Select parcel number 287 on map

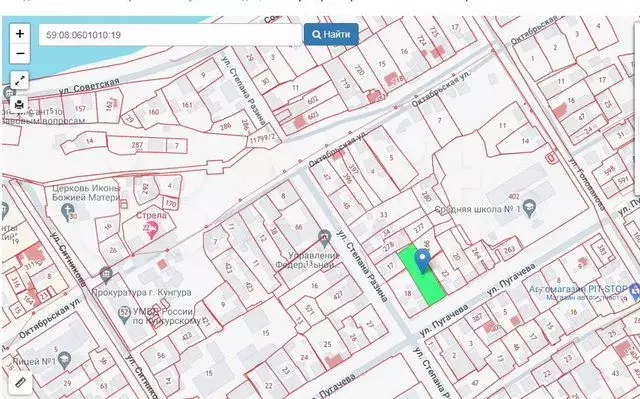(137, 145)
